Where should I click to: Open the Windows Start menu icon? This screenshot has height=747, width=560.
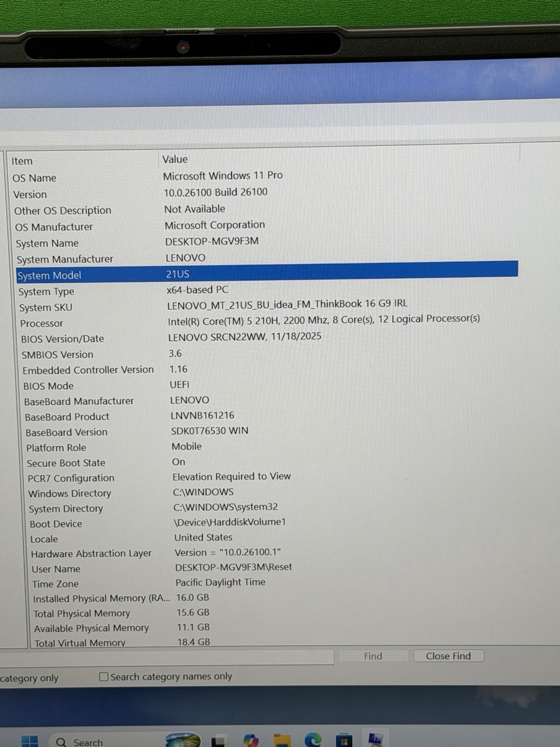point(30,741)
